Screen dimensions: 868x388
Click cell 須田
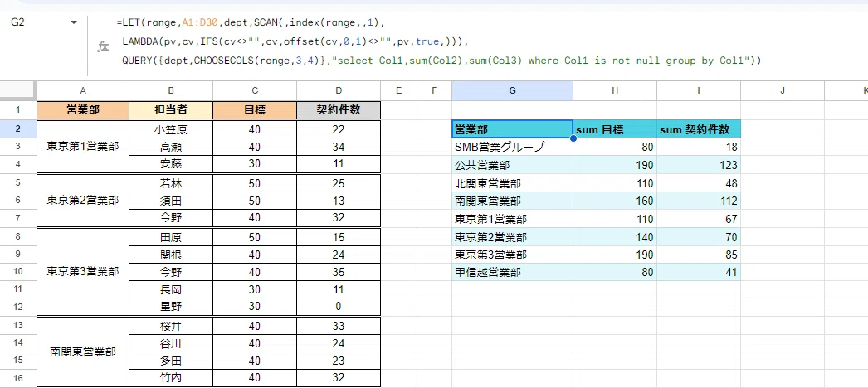171,201
